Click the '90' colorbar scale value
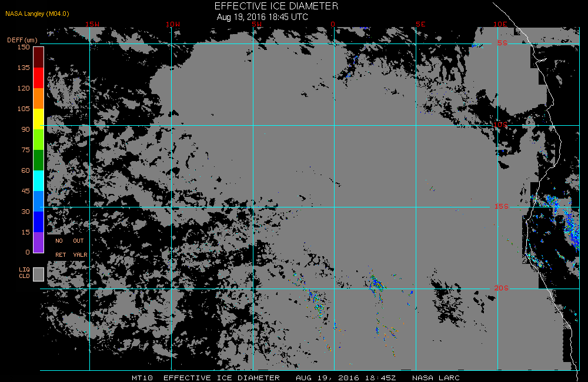Image resolution: width=588 pixels, height=382 pixels. [x=25, y=129]
